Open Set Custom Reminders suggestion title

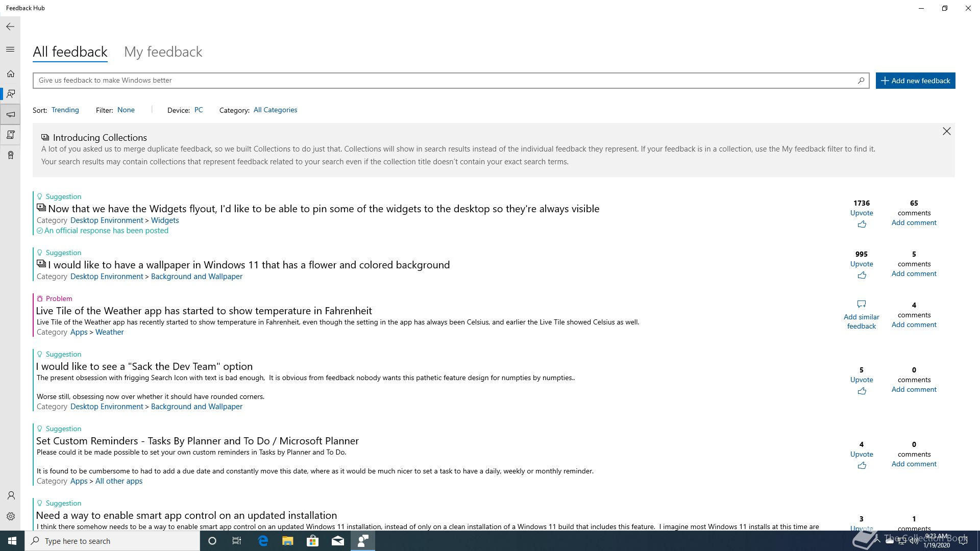(x=197, y=441)
